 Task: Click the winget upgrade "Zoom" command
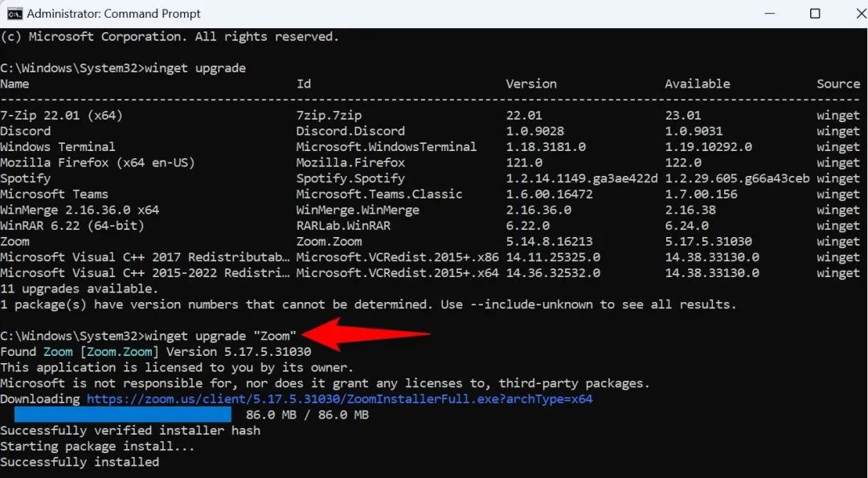click(149, 336)
